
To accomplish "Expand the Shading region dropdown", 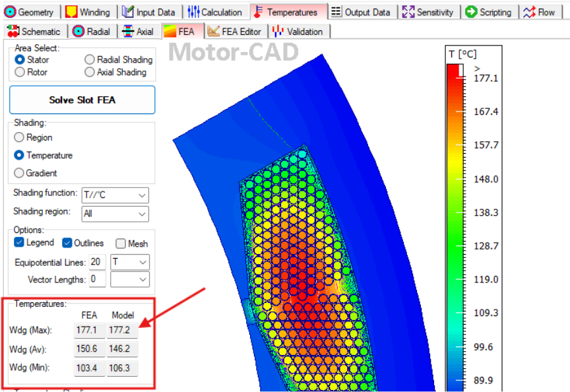I will (115, 214).
